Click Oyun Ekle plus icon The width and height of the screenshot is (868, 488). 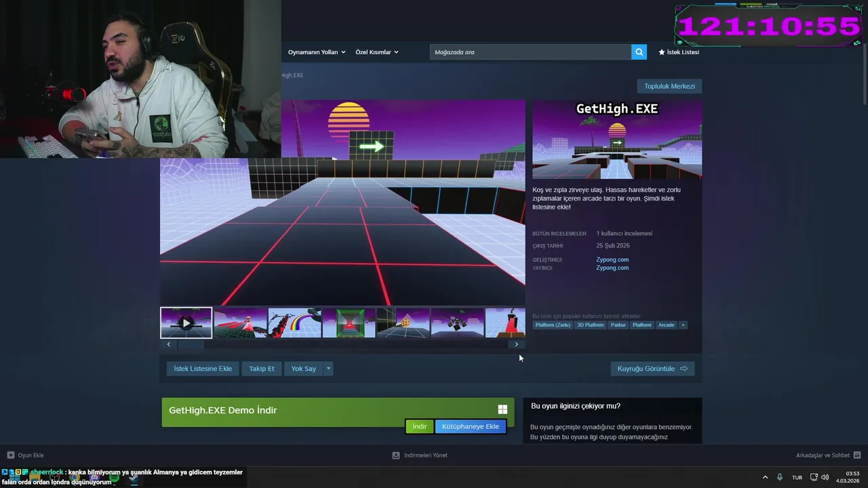pyautogui.click(x=11, y=455)
